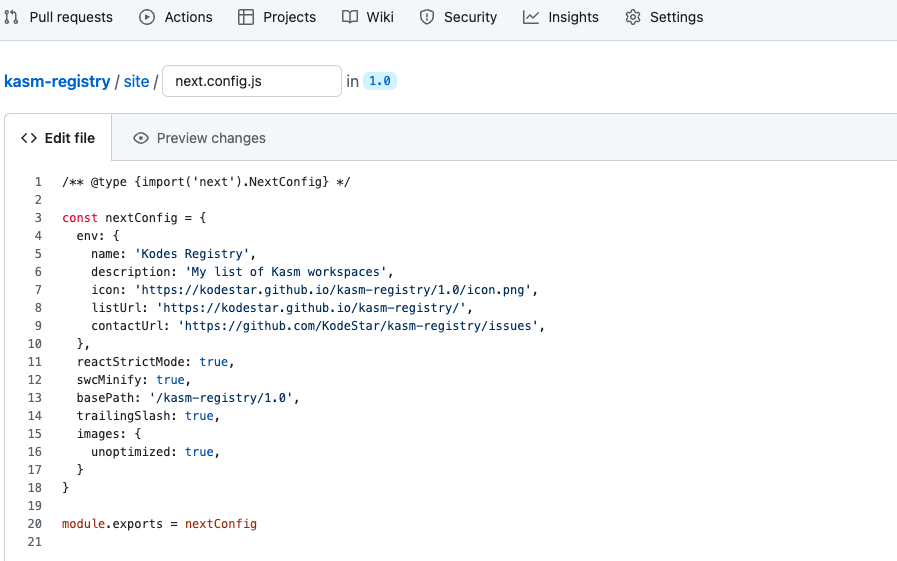Click 'module' on line 20

coord(84,524)
